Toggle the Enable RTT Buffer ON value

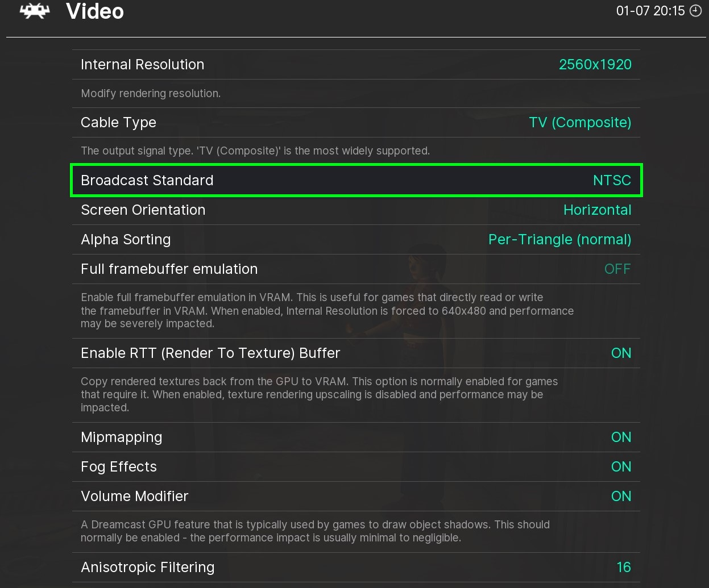coord(621,353)
